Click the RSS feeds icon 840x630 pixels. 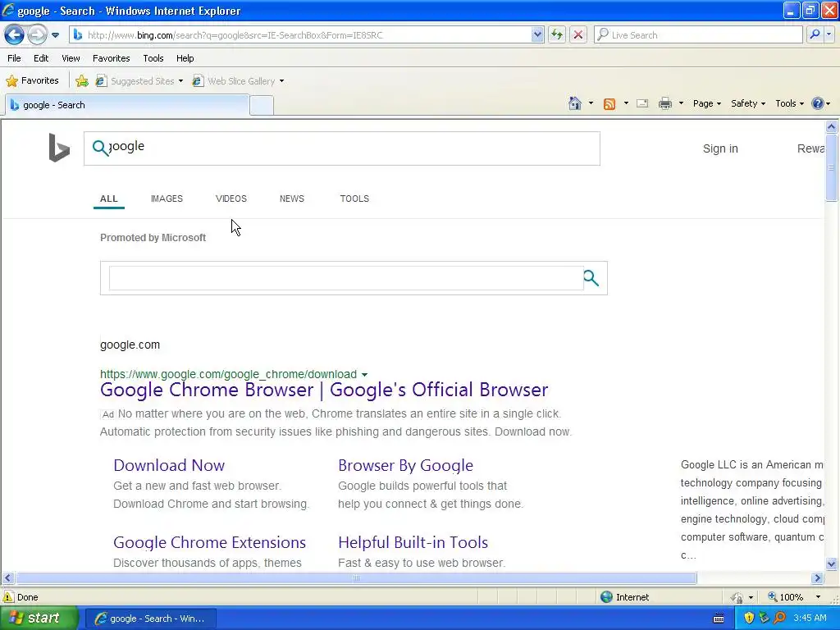pyautogui.click(x=609, y=104)
